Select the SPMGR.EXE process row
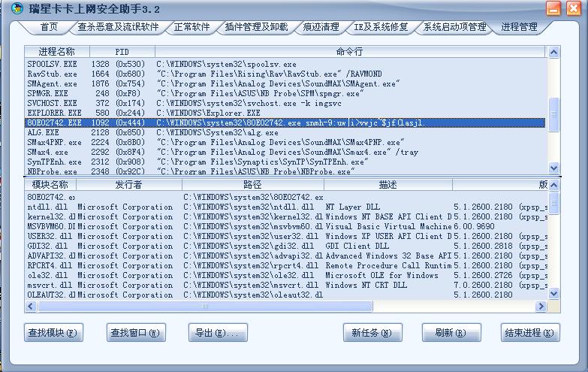 (285, 93)
